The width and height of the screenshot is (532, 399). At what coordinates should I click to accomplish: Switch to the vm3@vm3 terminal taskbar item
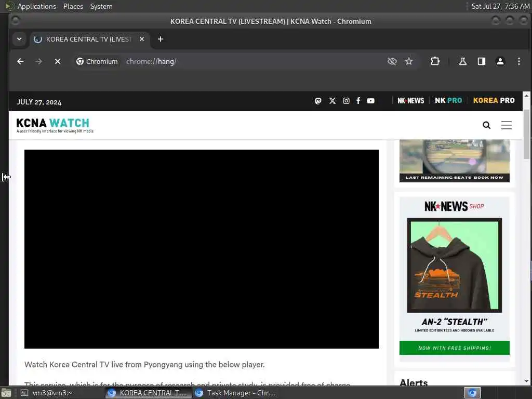point(61,393)
